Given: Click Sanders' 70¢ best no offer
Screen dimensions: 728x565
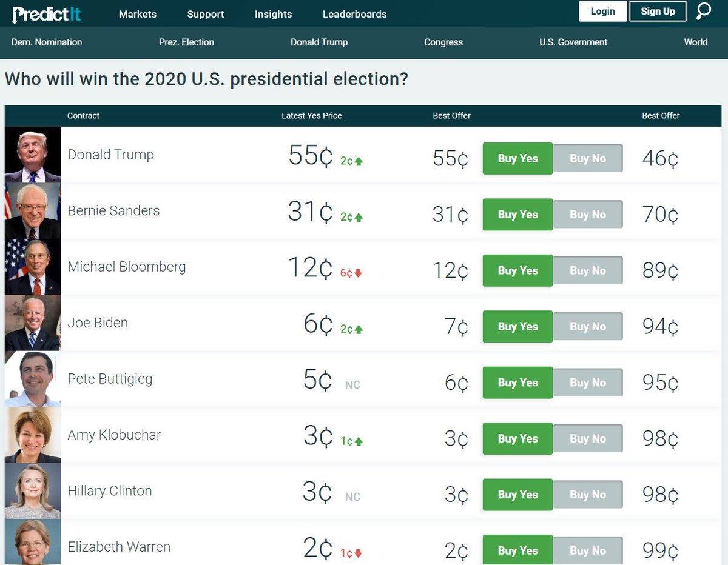Looking at the screenshot, I should click(x=660, y=215).
